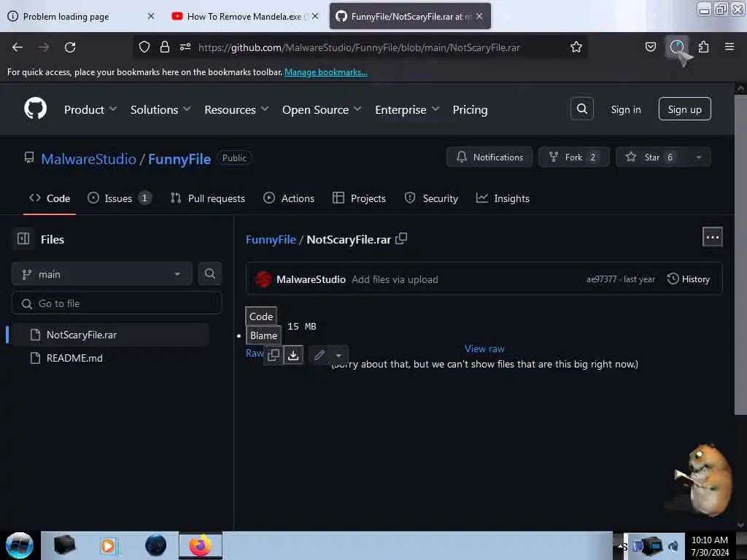
Task: Select NotScaryFile.rar in the file tree
Action: pos(111,335)
